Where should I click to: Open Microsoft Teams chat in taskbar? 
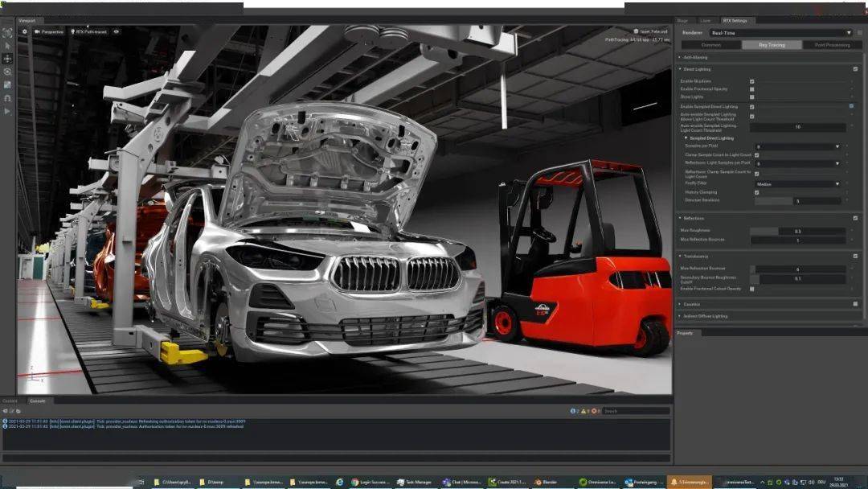click(x=461, y=482)
